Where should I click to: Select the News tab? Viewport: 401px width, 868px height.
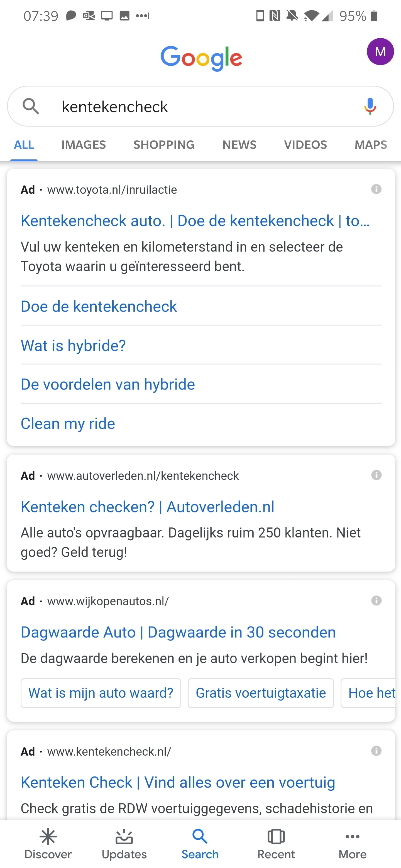coord(239,145)
